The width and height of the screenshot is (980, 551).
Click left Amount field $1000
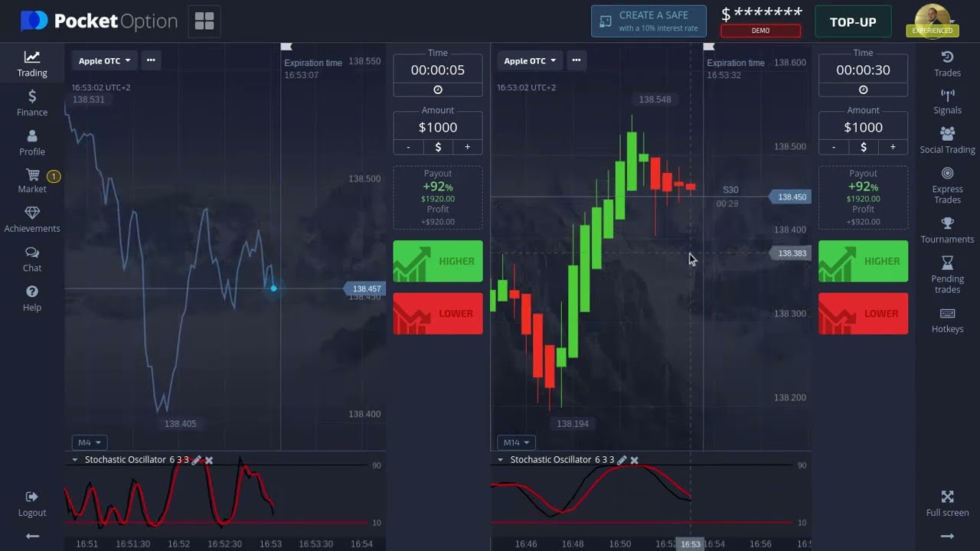(438, 127)
